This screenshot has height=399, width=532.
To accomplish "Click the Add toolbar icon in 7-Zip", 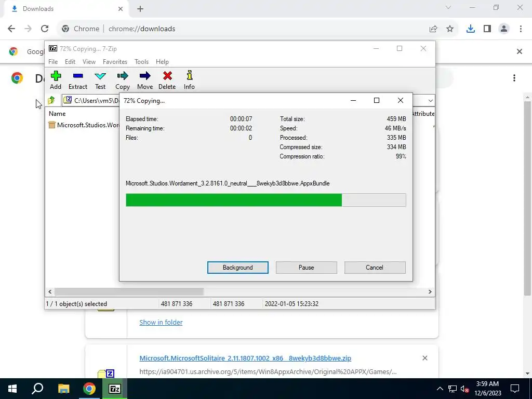I will coord(56,80).
